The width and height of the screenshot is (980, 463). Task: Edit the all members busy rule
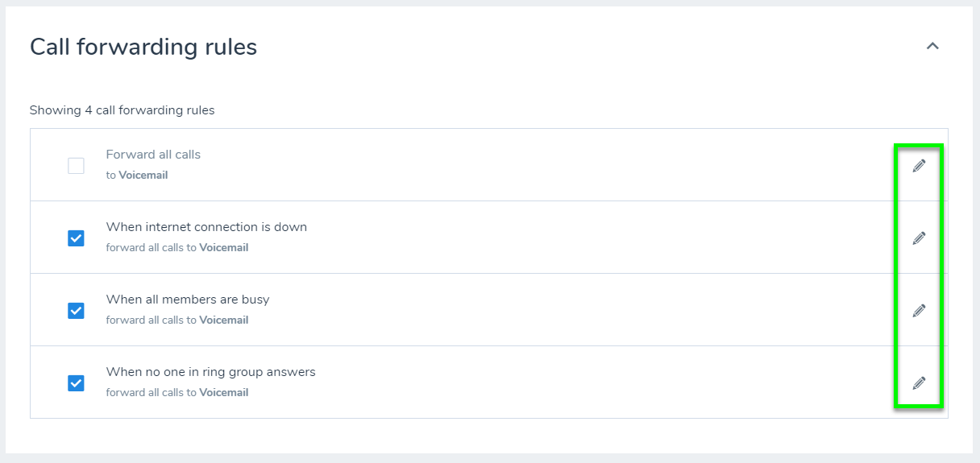tap(919, 311)
